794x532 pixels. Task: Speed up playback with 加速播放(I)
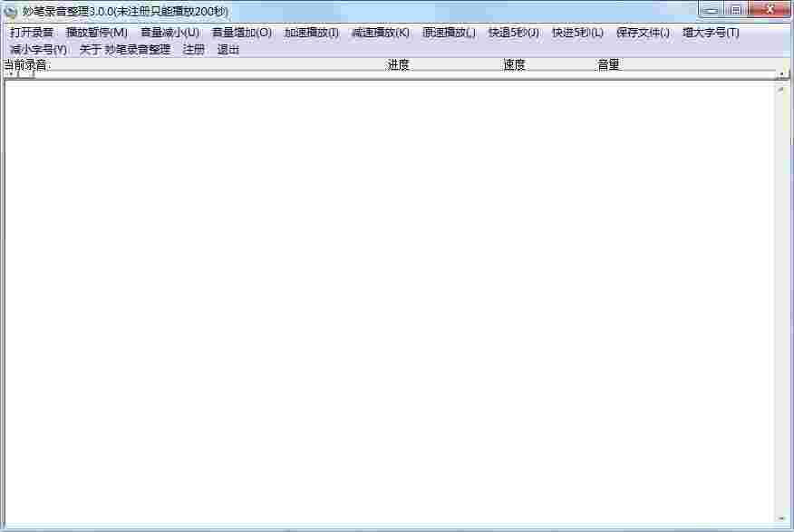[x=312, y=33]
